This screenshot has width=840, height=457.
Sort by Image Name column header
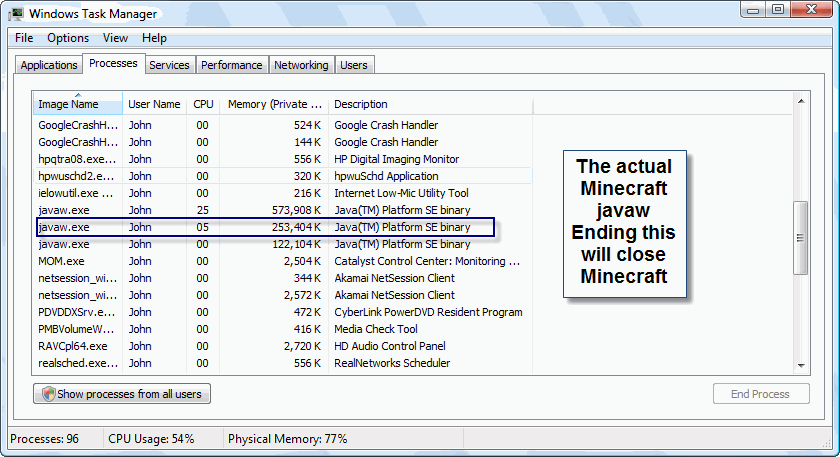(x=78, y=104)
